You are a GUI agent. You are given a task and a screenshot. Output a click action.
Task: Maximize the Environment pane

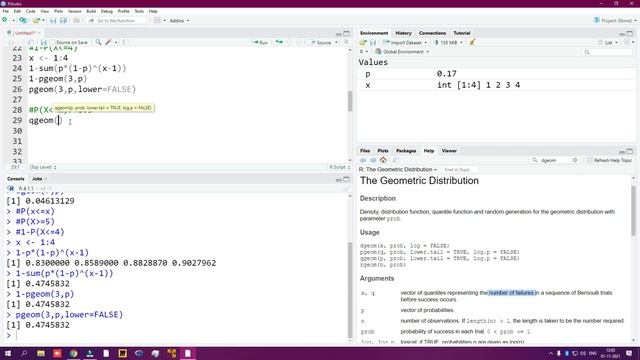pyautogui.click(x=630, y=33)
